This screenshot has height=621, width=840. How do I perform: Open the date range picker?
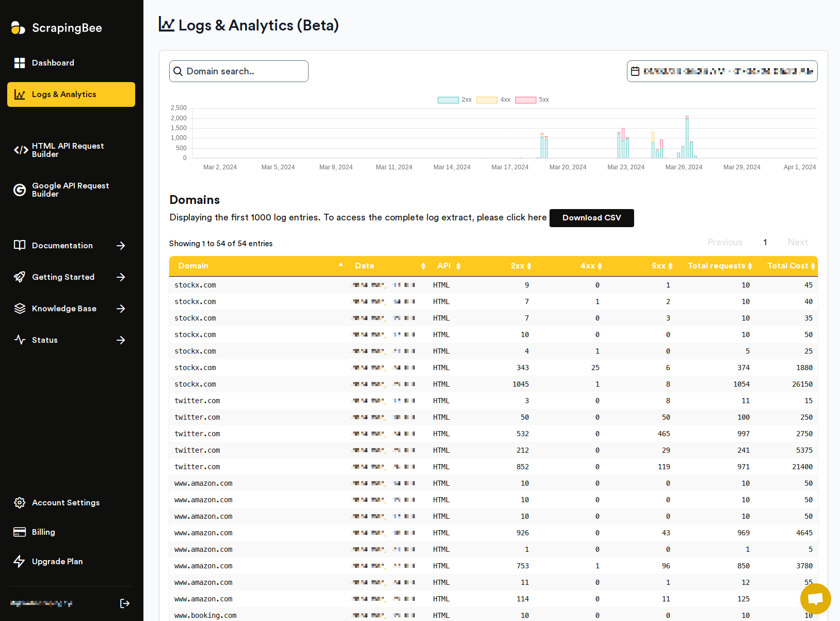point(722,71)
